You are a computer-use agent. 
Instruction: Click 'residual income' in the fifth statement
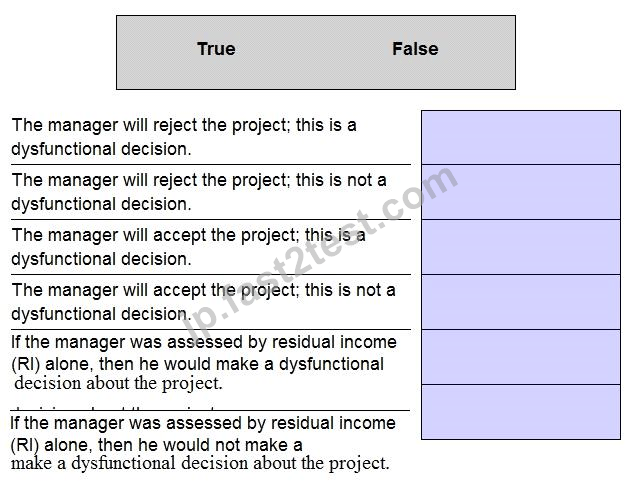[x=334, y=342]
